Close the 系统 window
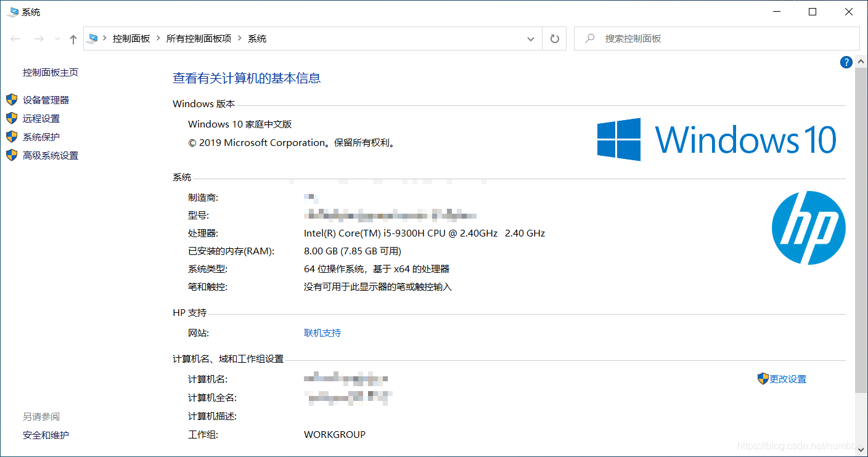 tap(849, 12)
